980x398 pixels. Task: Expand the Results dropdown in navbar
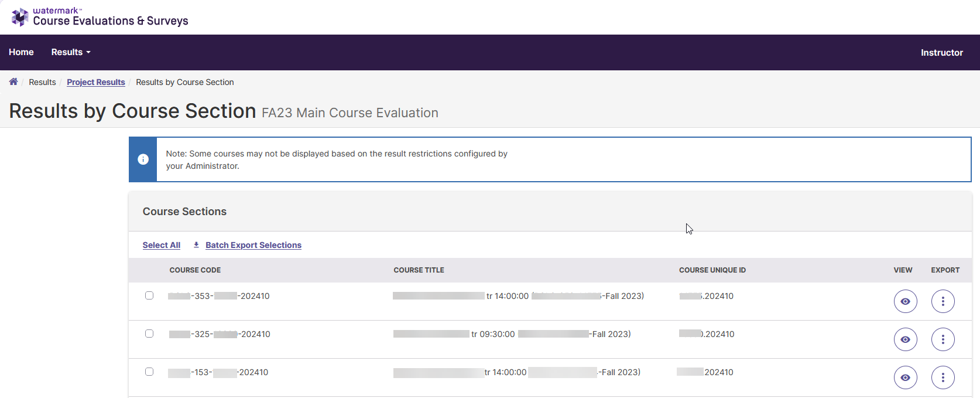[x=71, y=52]
